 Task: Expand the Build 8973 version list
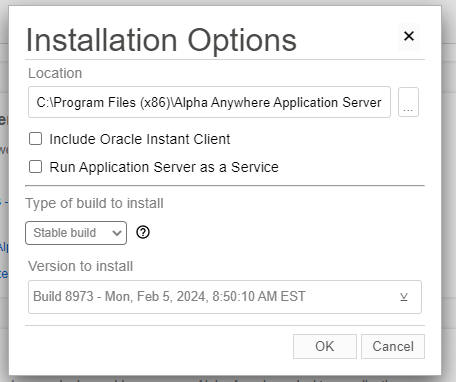coord(225,297)
